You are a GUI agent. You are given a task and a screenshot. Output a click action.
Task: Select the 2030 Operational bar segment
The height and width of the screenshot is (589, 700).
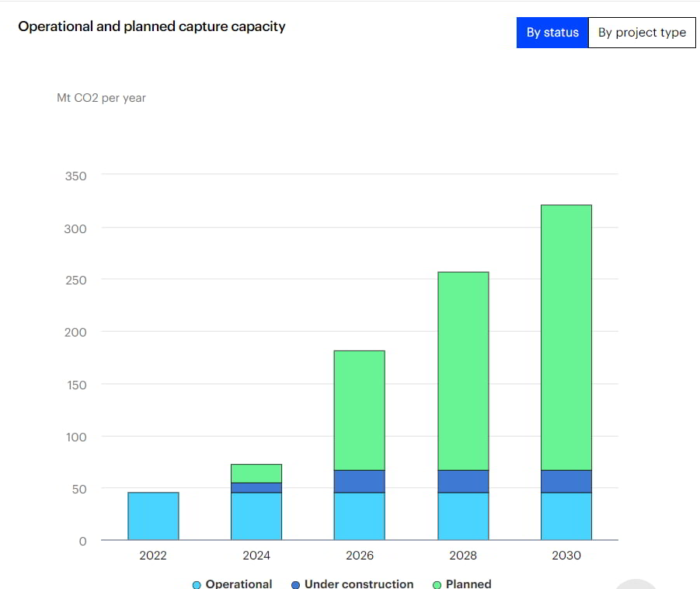tap(566, 516)
